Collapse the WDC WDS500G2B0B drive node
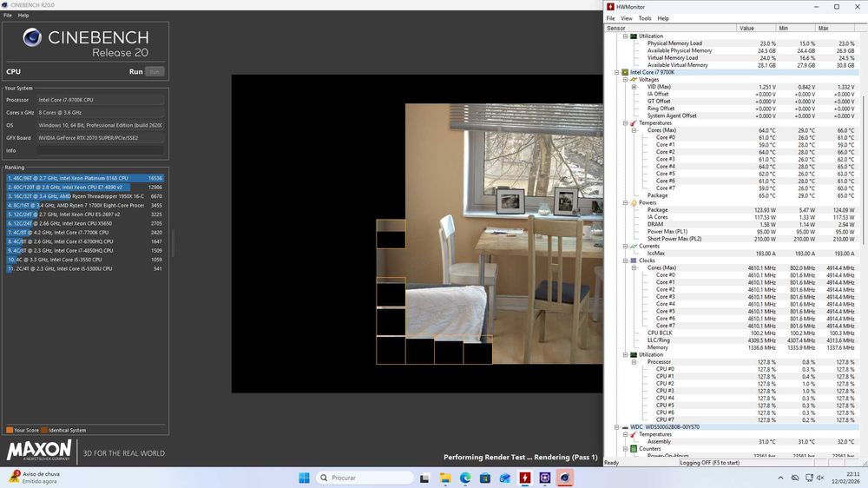868x488 pixels. pos(616,427)
